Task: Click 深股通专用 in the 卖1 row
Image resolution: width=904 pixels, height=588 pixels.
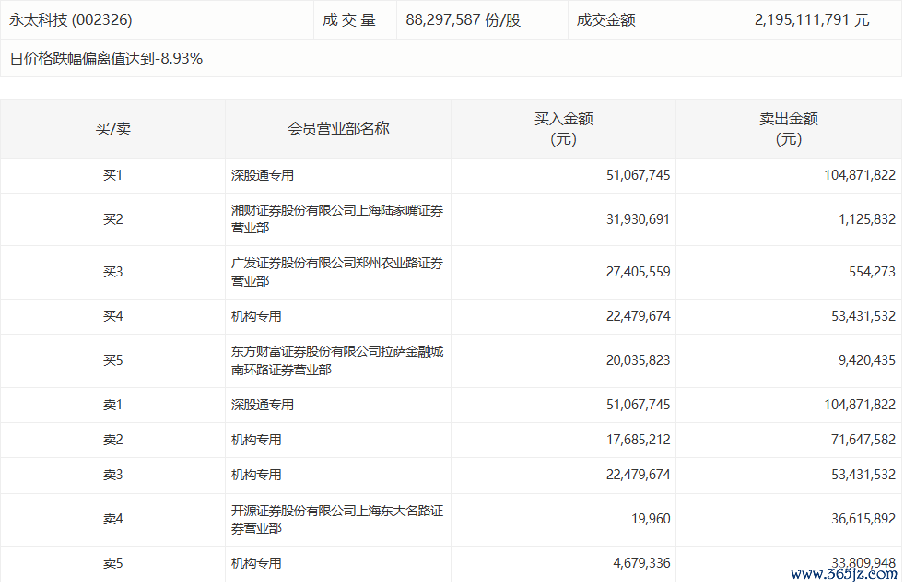Action: [x=263, y=406]
